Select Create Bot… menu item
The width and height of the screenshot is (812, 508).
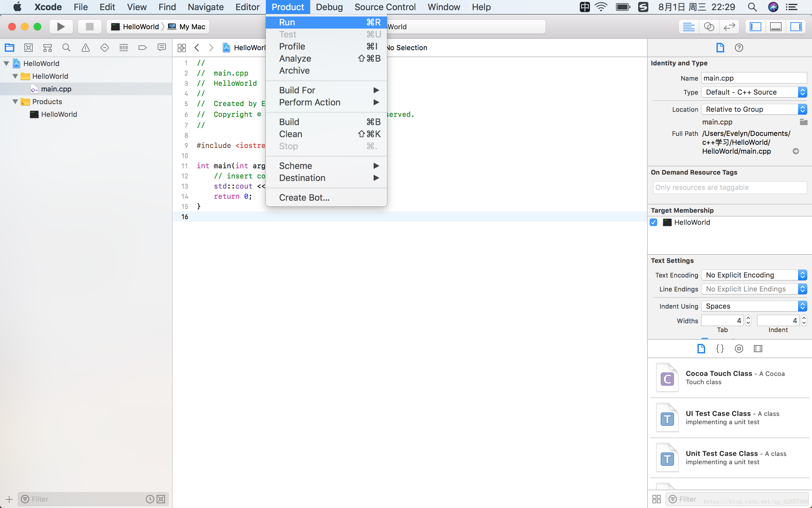click(x=326, y=197)
